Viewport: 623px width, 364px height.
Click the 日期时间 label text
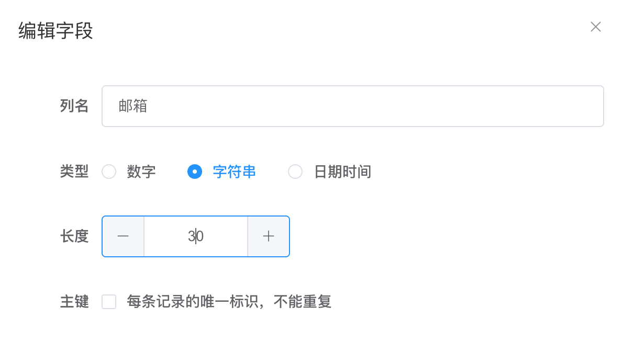[x=342, y=172]
